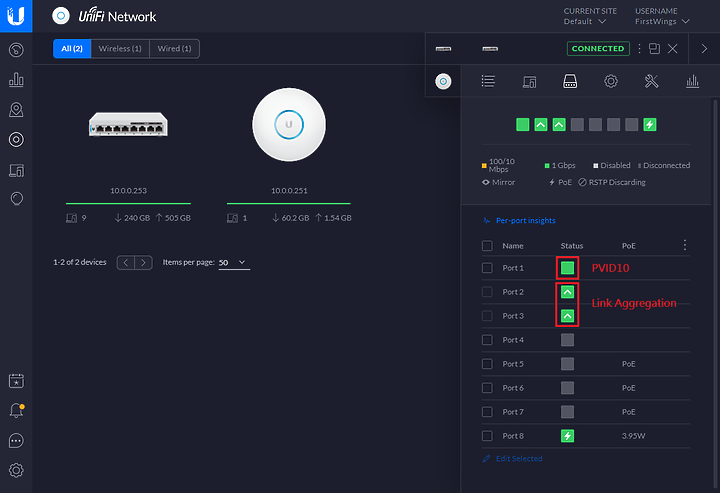
Task: Open the Items per page dropdown
Action: coord(234,263)
